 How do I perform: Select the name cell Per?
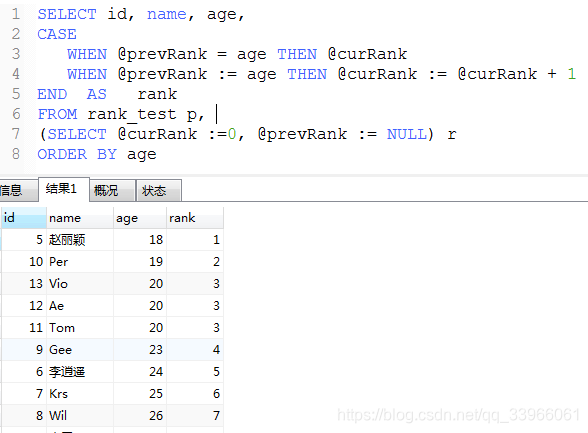[80, 262]
